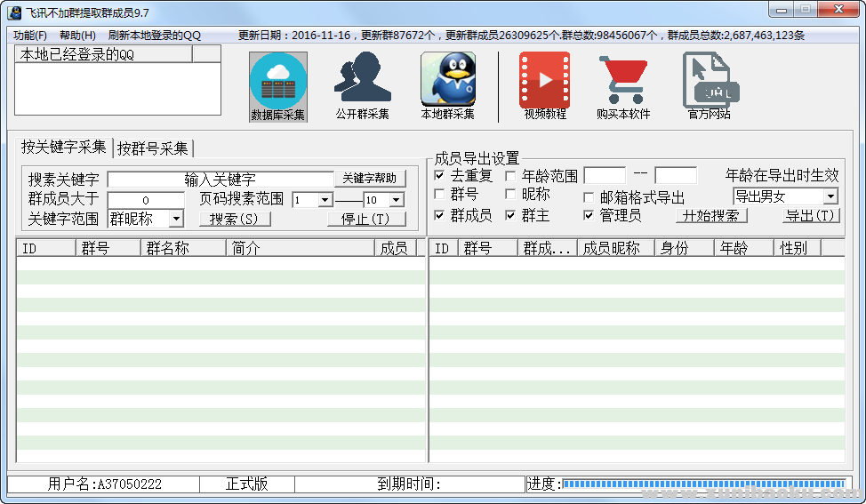The width and height of the screenshot is (866, 504).
Task: Toggle the 去重复 checkbox
Action: (440, 175)
